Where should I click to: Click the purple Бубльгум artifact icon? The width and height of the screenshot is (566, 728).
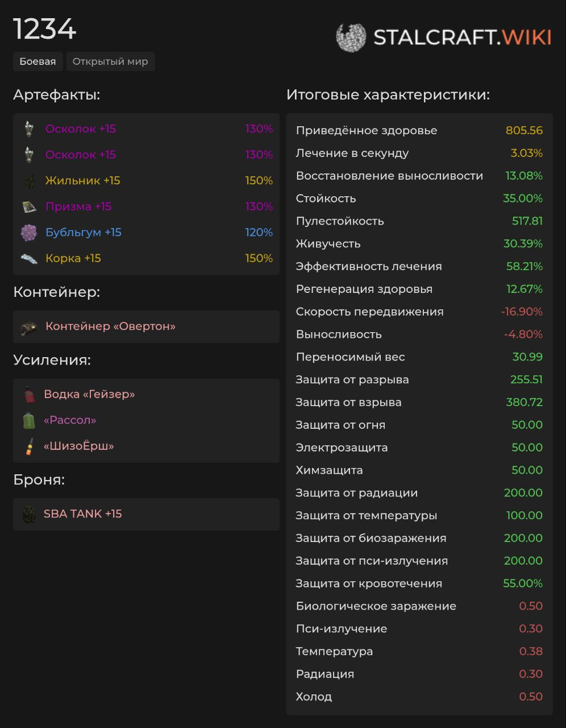pyautogui.click(x=29, y=233)
